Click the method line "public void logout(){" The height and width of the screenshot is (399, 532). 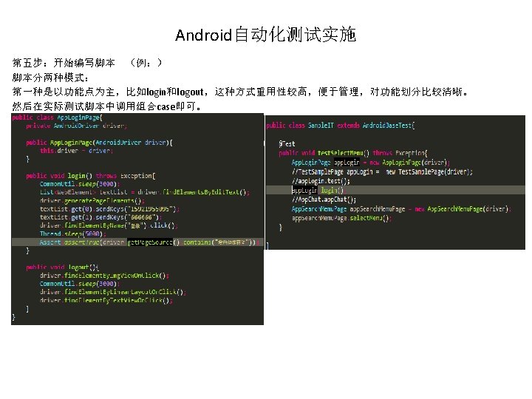click(62, 267)
